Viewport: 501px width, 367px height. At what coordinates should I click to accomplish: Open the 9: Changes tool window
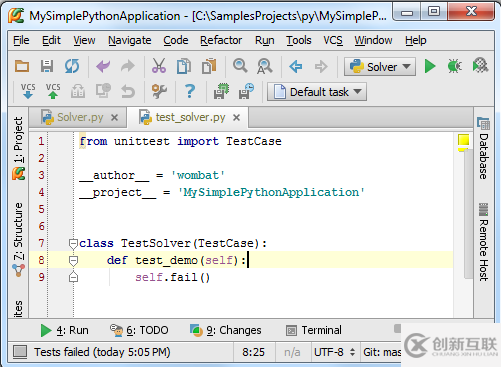coord(226,330)
